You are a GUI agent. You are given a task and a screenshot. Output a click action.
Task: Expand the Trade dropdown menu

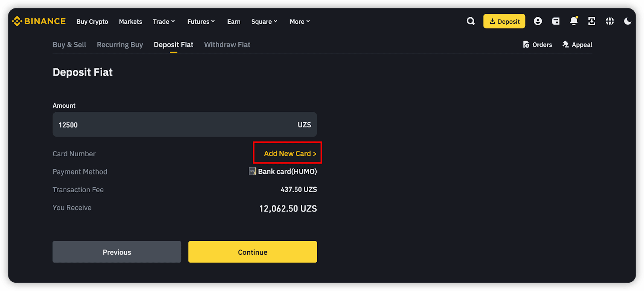click(164, 22)
